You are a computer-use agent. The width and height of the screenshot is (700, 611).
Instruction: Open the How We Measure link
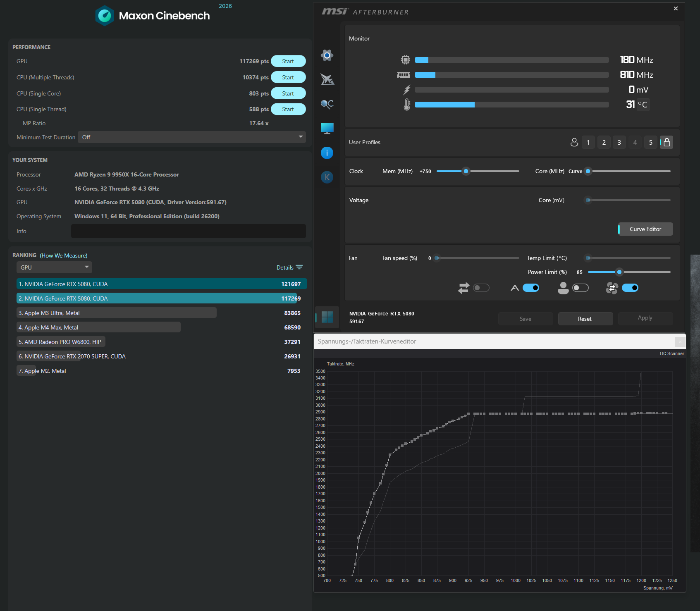pyautogui.click(x=64, y=255)
